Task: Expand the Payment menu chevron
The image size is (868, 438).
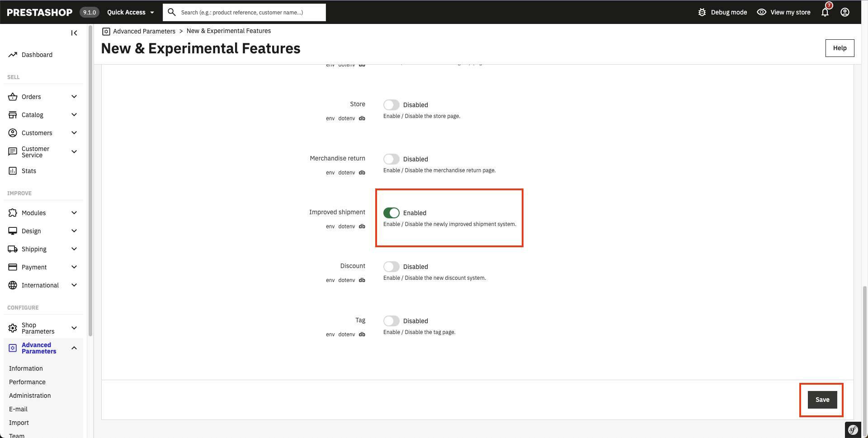Action: [74, 267]
